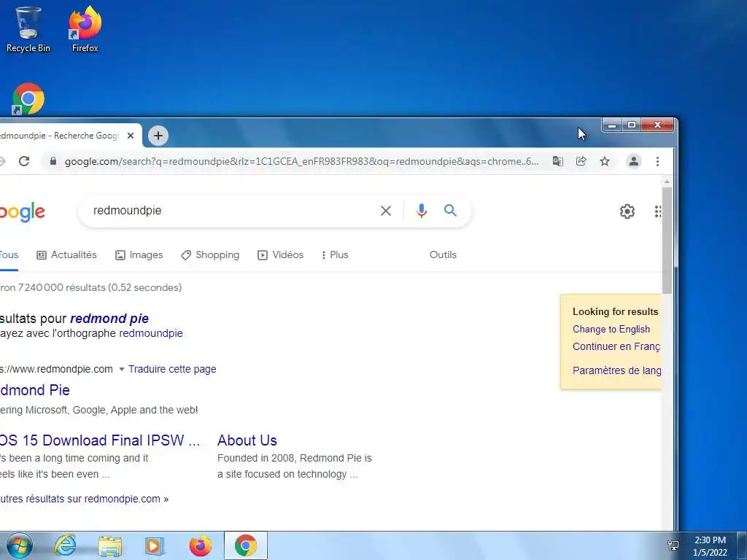Switch to Images results tab
Viewport: 747px width, 560px height.
139,254
